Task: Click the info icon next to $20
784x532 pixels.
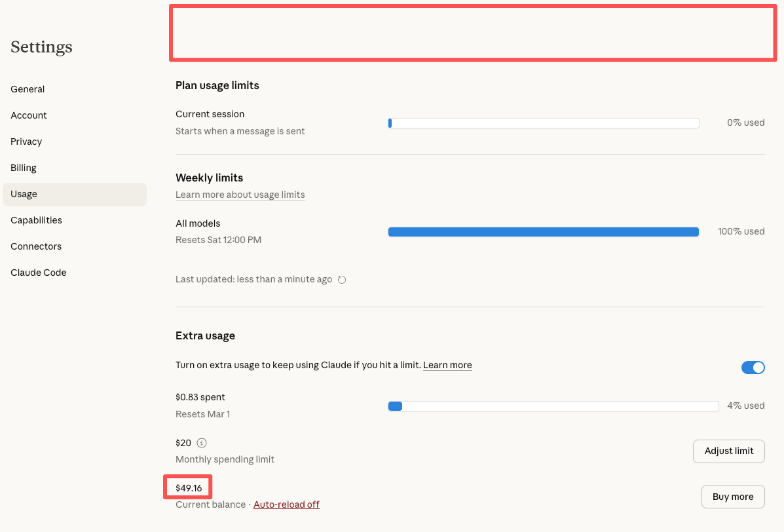Action: click(202, 443)
